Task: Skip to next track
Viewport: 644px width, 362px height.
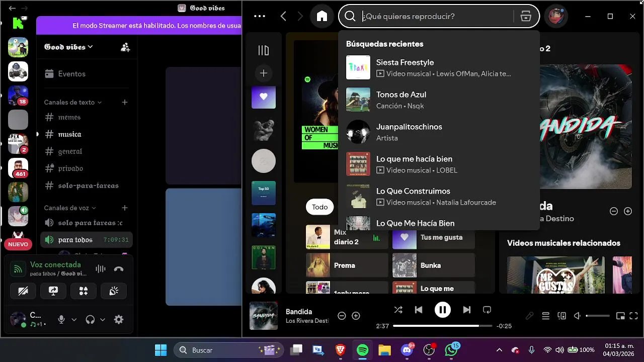Action: point(467,310)
